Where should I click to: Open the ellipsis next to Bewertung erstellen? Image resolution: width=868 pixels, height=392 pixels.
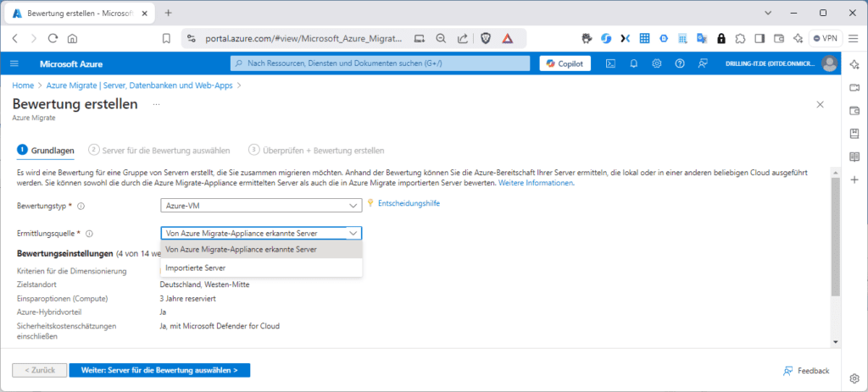tap(156, 104)
